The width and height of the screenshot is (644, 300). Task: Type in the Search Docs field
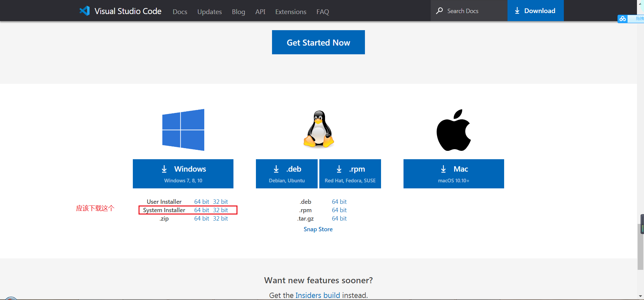[x=473, y=11]
